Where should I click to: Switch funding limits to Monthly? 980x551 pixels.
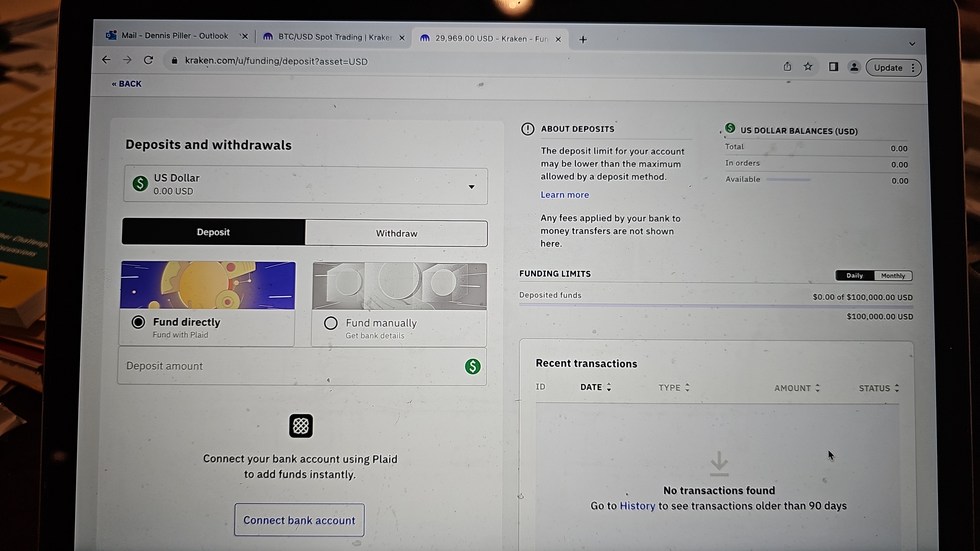pyautogui.click(x=892, y=276)
